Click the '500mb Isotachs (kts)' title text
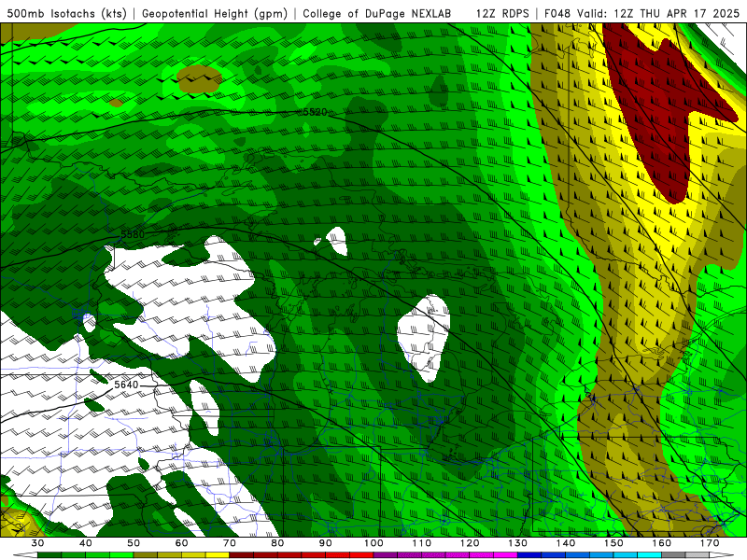 pos(66,14)
